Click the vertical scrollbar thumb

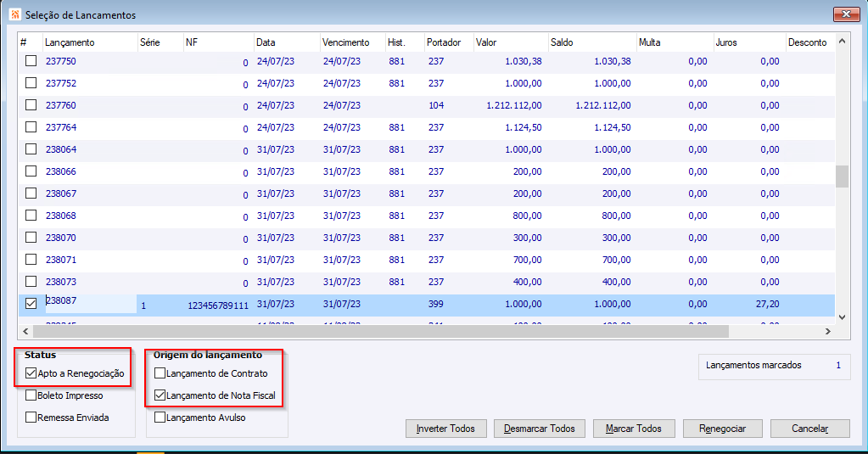(x=842, y=177)
